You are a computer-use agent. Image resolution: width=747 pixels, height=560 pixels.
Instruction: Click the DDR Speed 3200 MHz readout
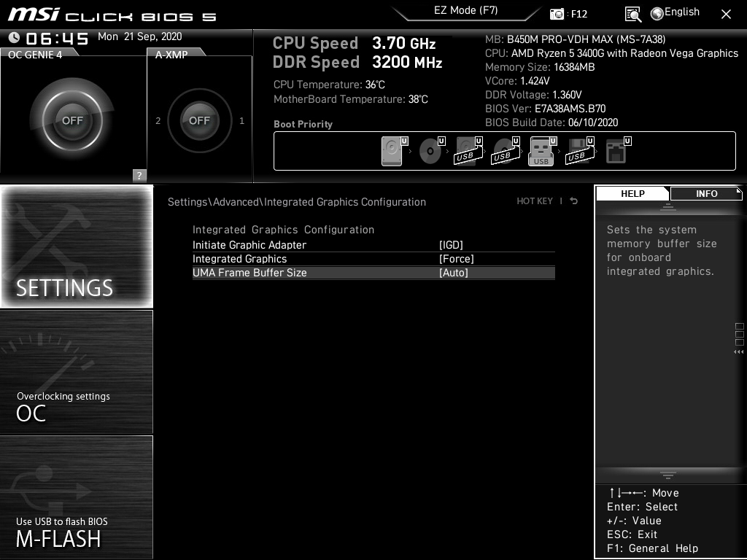(357, 63)
